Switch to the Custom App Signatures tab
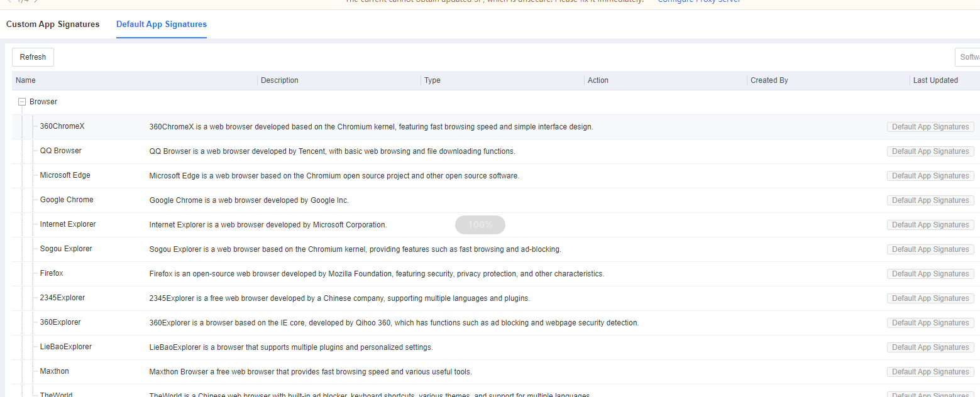 (53, 24)
